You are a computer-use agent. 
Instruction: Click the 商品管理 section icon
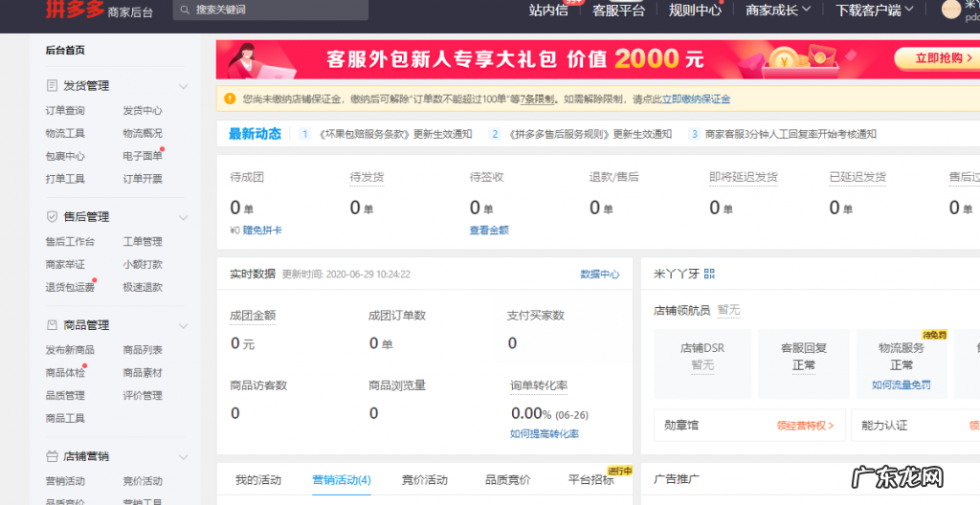(x=53, y=325)
